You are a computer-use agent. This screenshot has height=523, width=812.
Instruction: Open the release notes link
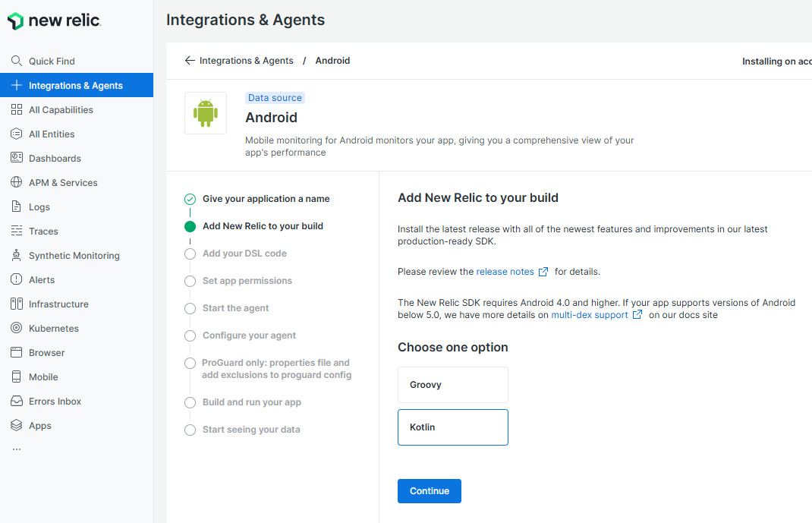(505, 272)
